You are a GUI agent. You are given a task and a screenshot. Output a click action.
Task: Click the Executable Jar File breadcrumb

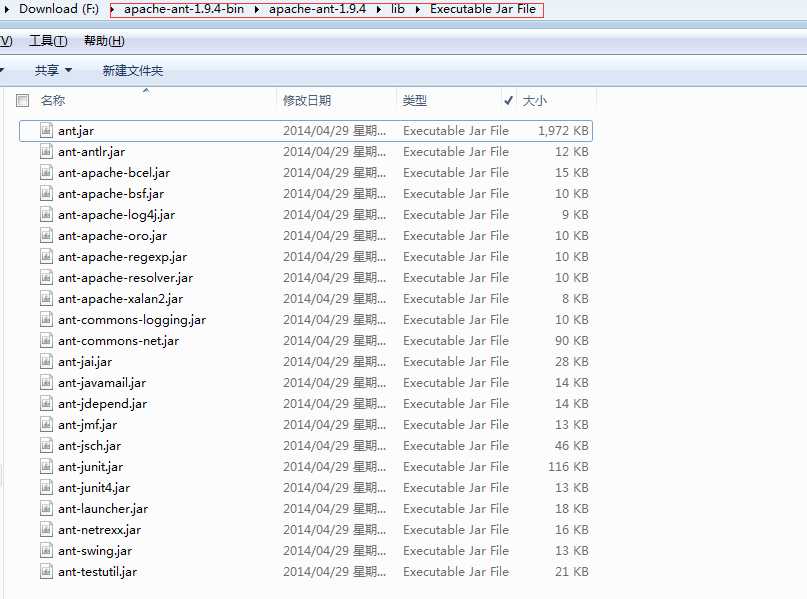[x=483, y=9]
